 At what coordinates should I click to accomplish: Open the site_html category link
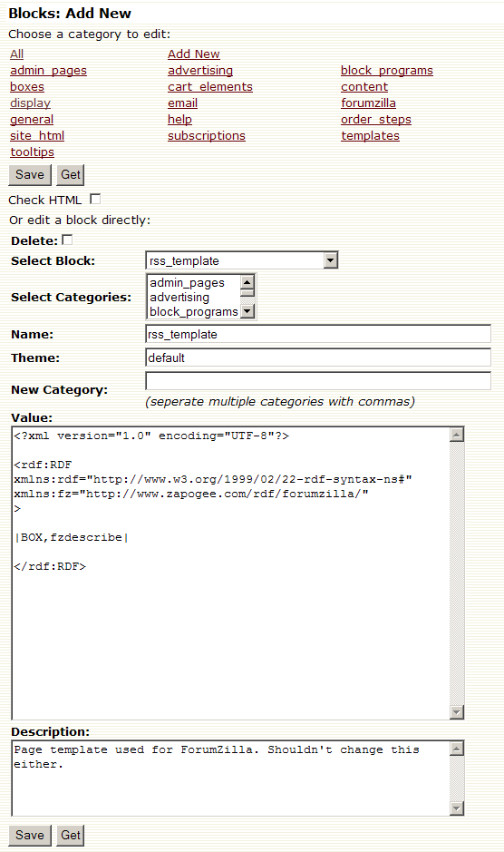37,136
